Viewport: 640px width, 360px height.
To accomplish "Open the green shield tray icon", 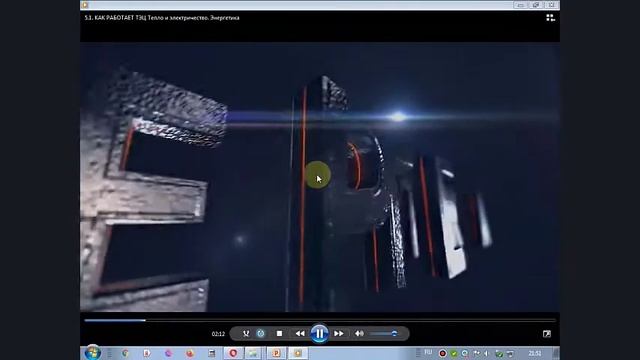I will coord(499,353).
